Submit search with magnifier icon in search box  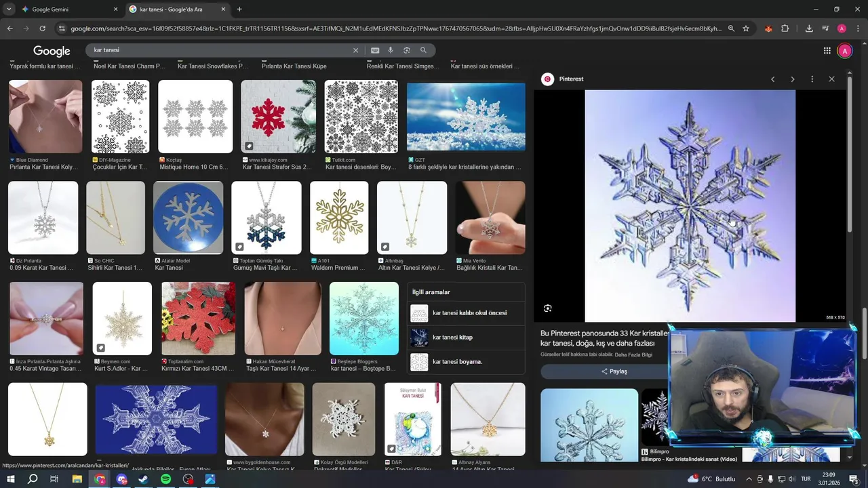coord(423,50)
